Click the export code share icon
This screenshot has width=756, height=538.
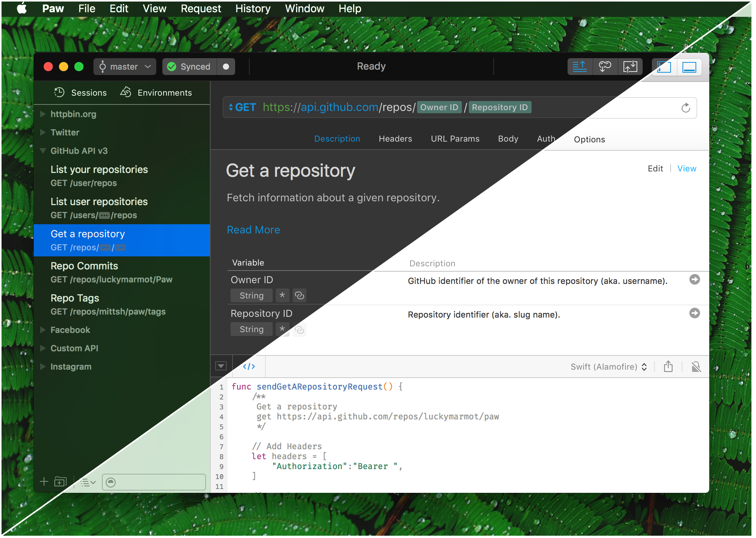click(668, 367)
